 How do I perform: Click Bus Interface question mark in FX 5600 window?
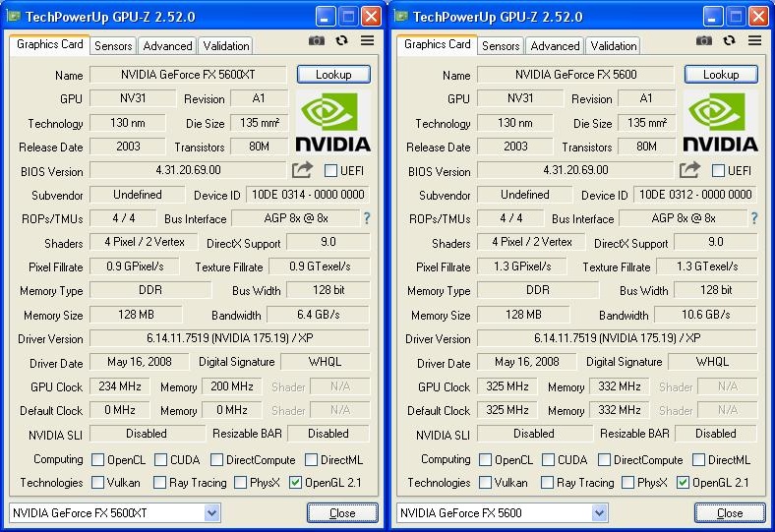coord(754,218)
